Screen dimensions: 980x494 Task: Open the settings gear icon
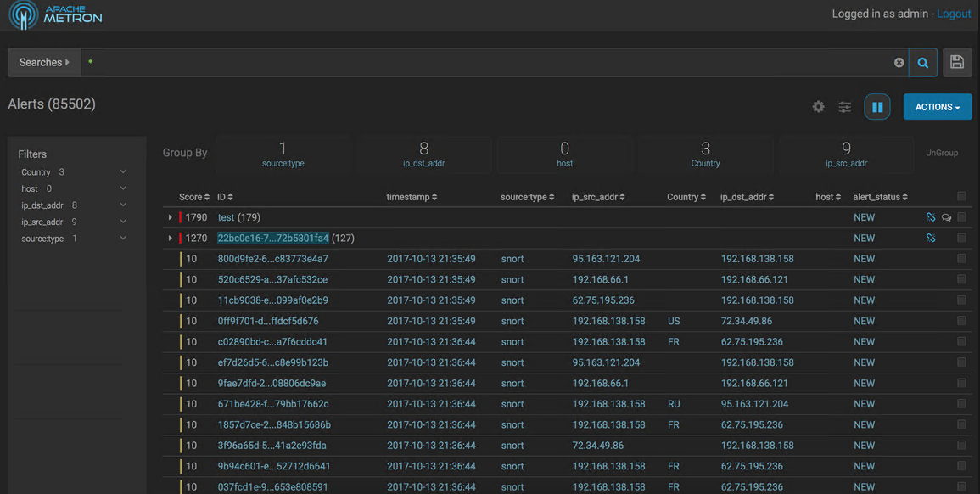click(818, 107)
